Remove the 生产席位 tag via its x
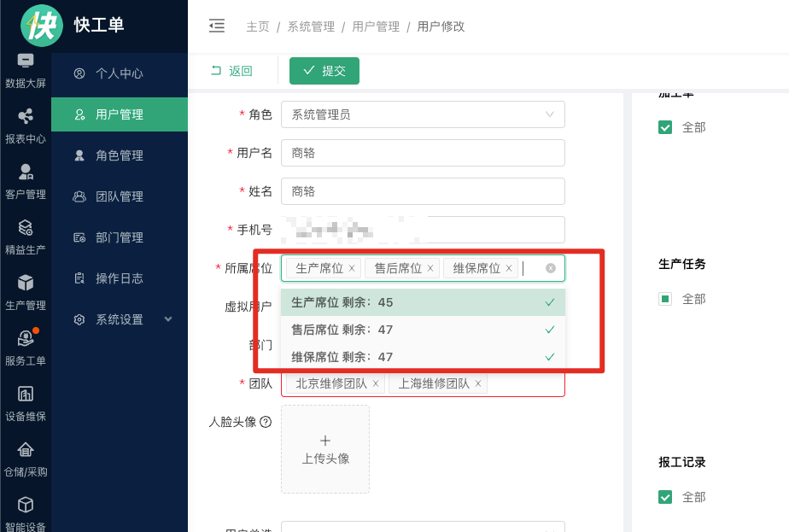 (x=351, y=268)
